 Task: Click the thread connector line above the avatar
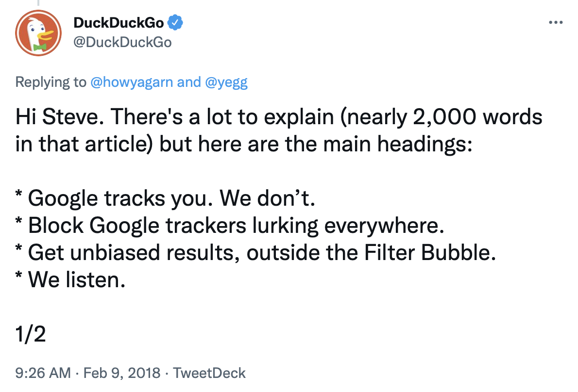[38, 3]
